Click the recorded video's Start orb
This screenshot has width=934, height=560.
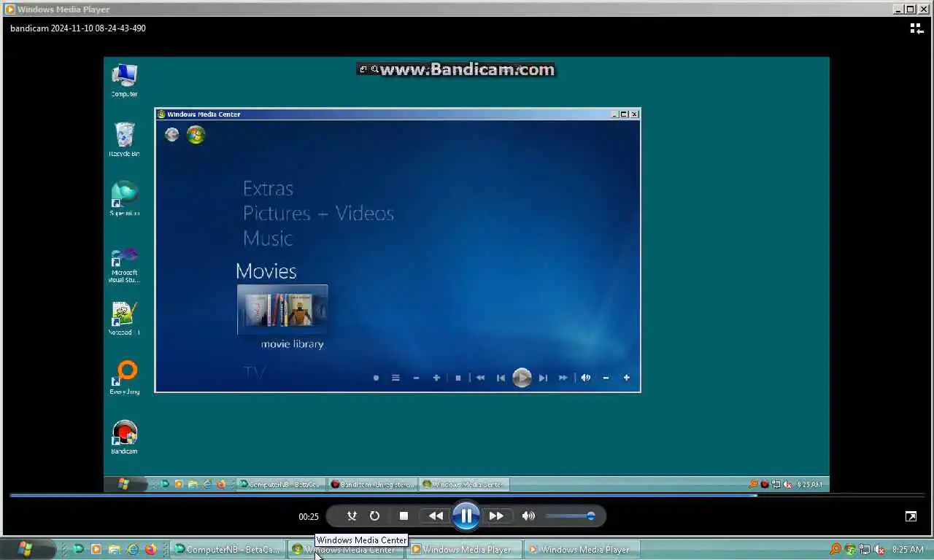point(123,484)
